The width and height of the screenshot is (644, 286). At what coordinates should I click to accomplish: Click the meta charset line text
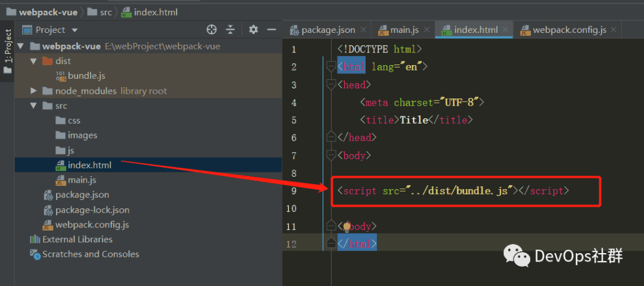tap(422, 103)
